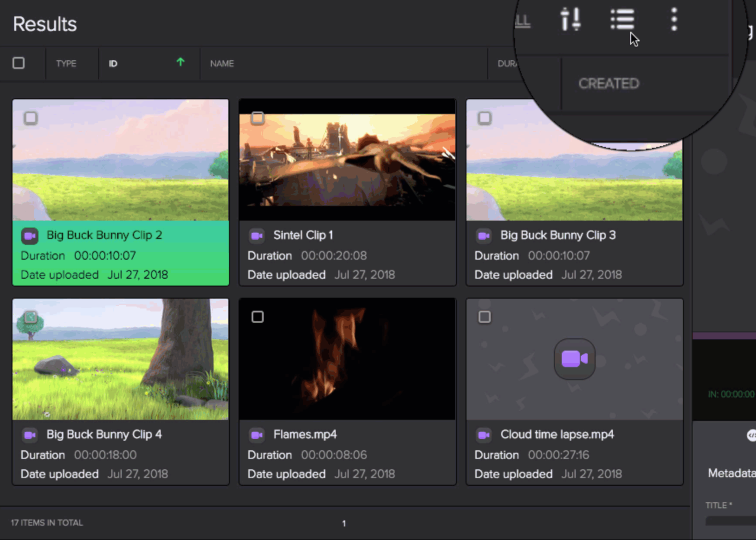Tick the select-all checkbox in header
This screenshot has height=540, width=756.
click(x=18, y=63)
